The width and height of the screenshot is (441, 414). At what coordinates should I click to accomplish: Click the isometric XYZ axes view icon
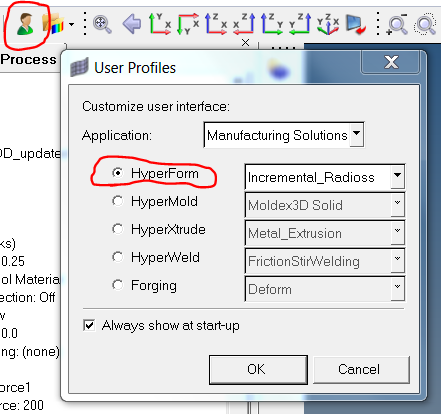[328, 24]
